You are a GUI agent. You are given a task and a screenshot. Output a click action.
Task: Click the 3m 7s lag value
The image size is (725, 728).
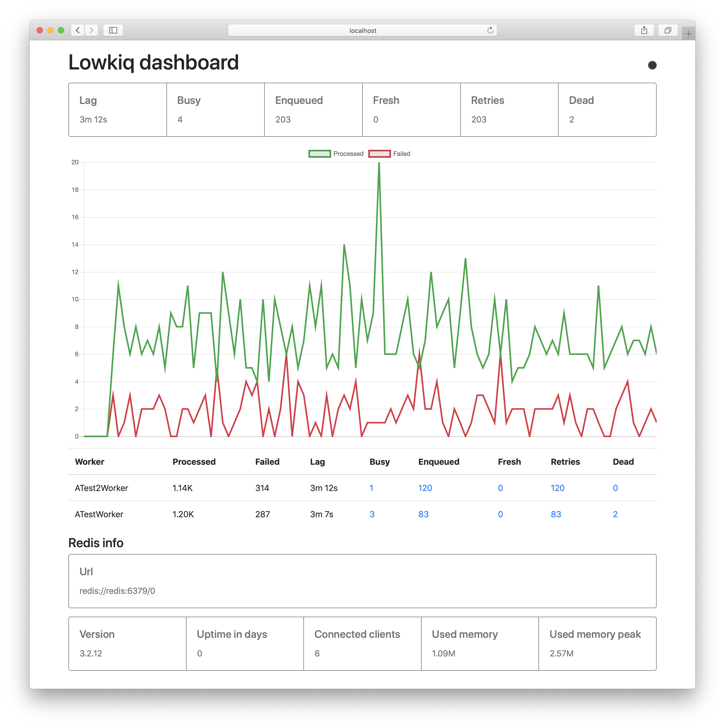point(322,514)
